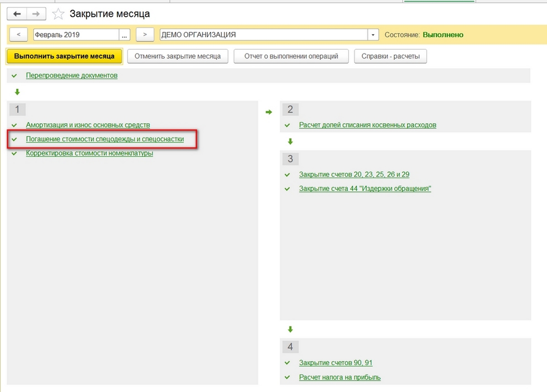Open Справки - расчеты

(x=390, y=56)
